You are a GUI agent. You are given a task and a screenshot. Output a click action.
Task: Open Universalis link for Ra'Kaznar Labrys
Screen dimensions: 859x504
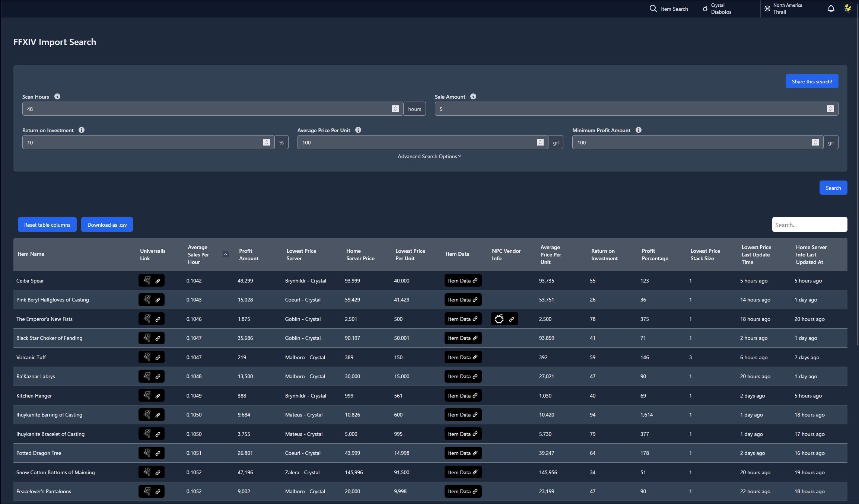point(152,376)
